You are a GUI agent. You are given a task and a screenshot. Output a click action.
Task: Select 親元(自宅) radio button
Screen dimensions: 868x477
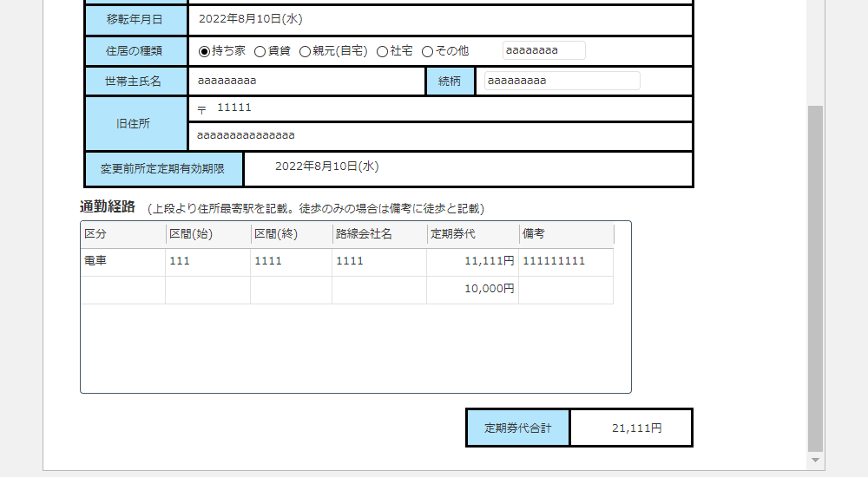point(305,51)
